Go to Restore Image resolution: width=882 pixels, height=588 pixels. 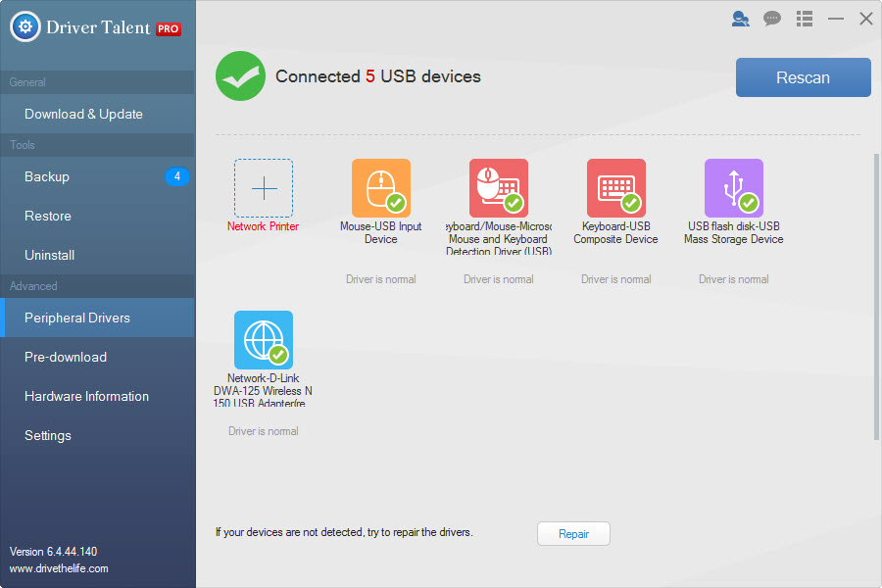click(x=98, y=216)
